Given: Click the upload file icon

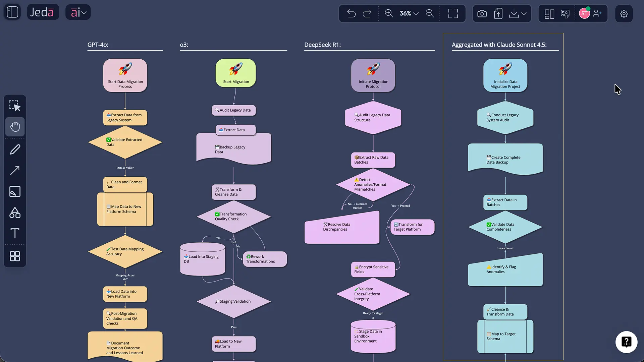Looking at the screenshot, I should pyautogui.click(x=498, y=14).
